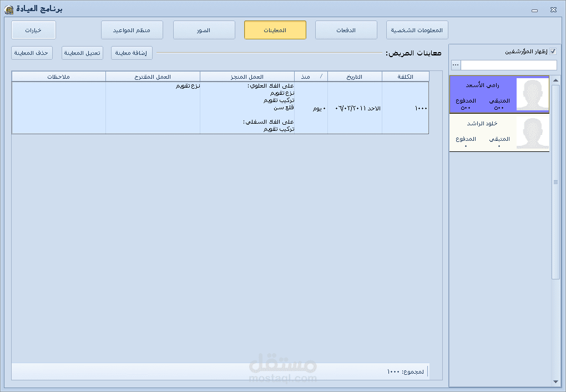Click تعديل المعاينة button

(82, 53)
